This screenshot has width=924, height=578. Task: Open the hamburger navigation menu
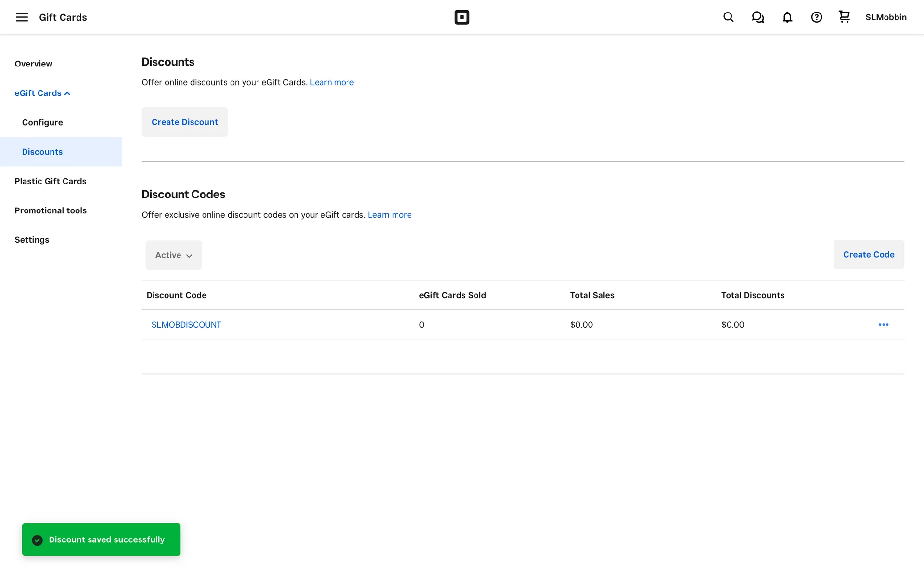(x=22, y=17)
